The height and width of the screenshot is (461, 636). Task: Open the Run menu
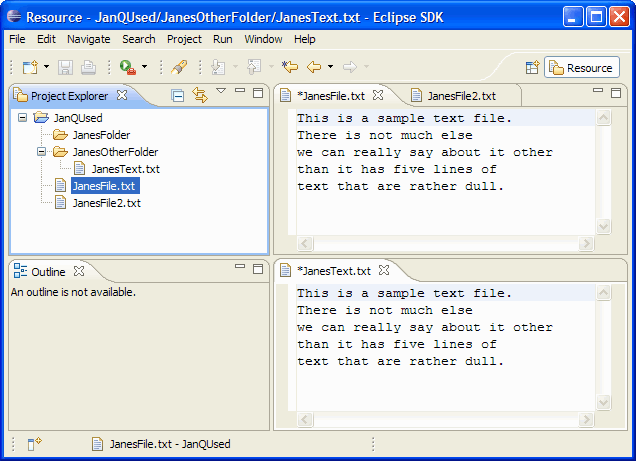coord(223,39)
